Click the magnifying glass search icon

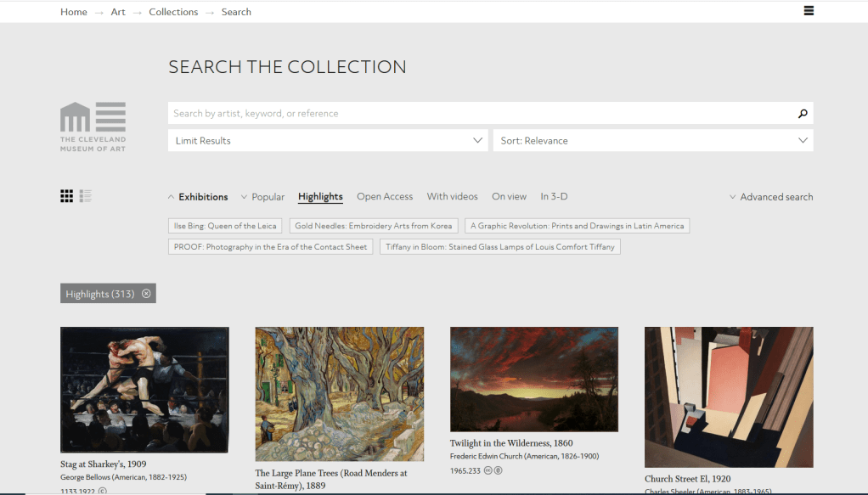[803, 114]
